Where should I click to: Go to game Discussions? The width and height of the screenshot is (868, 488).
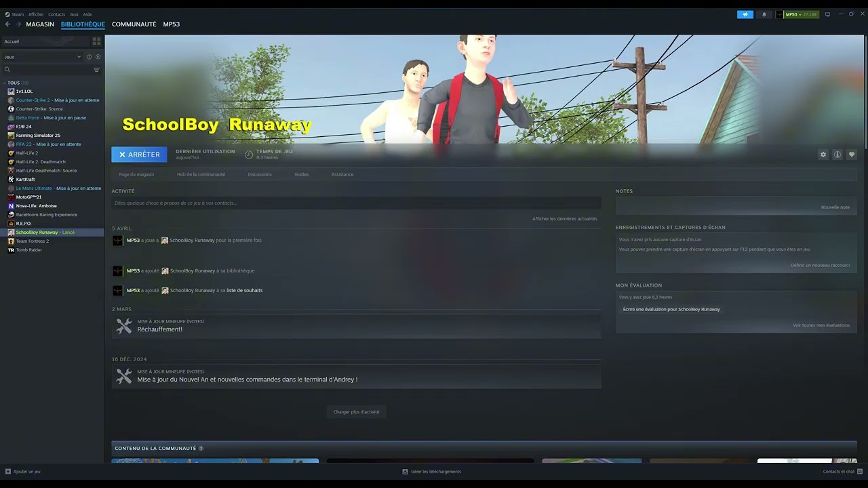pos(260,174)
